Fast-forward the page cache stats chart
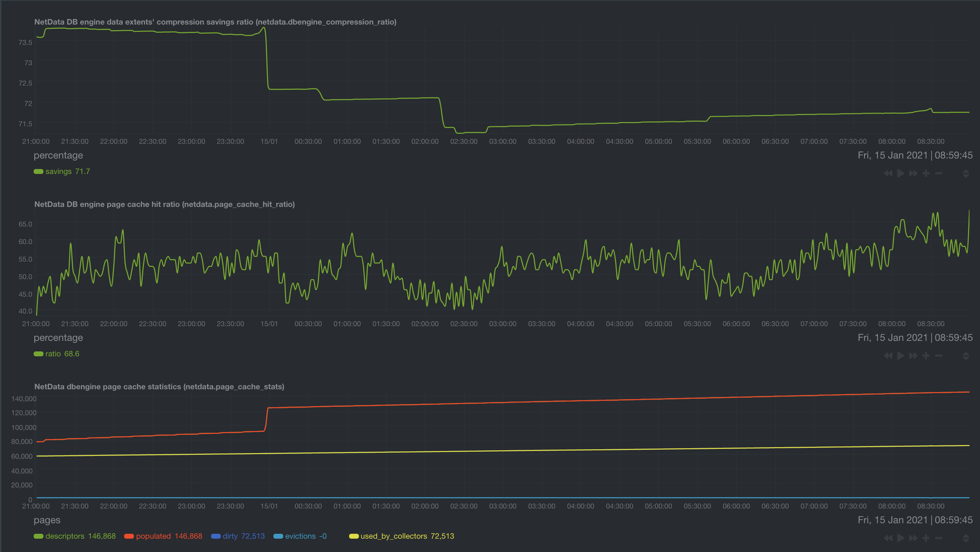This screenshot has height=552, width=980. point(913,538)
